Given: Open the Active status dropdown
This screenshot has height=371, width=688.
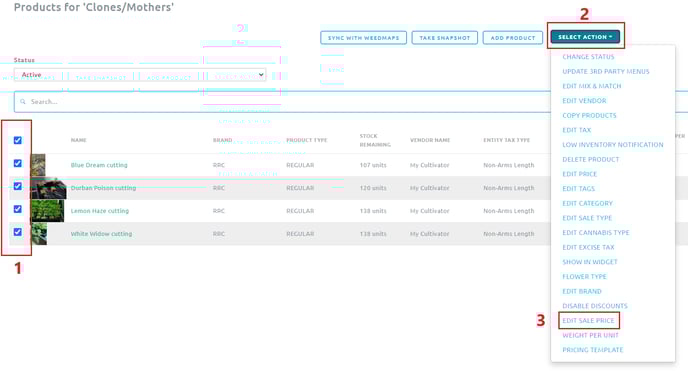Looking at the screenshot, I should click(140, 75).
